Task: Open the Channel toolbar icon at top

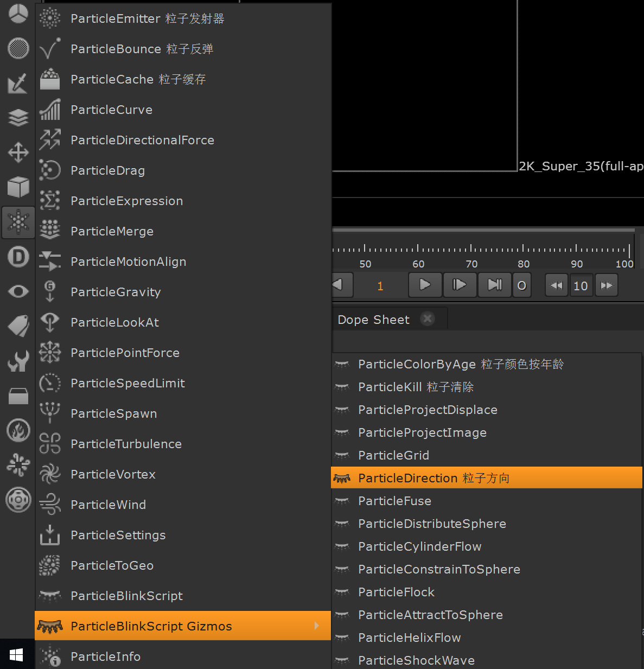Action: (x=18, y=14)
